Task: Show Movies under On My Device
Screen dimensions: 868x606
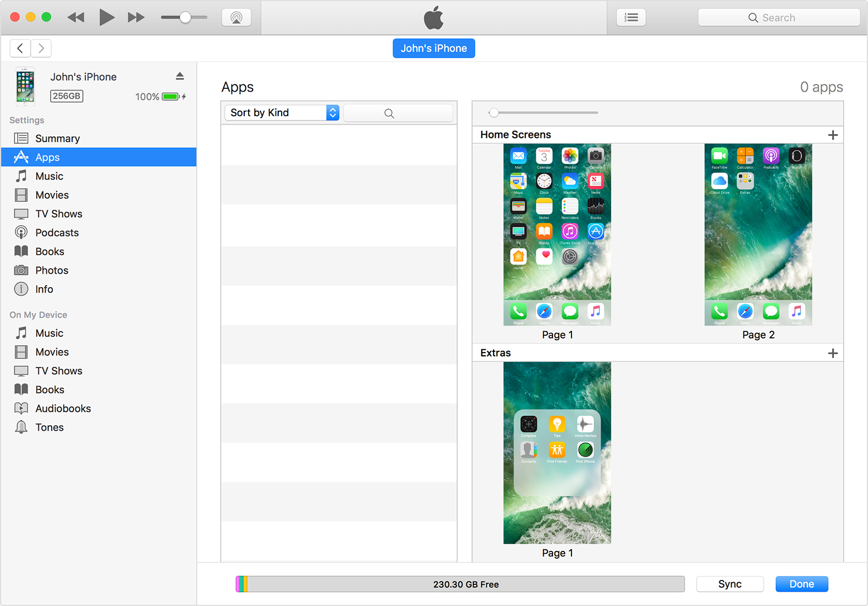Action: [98, 352]
